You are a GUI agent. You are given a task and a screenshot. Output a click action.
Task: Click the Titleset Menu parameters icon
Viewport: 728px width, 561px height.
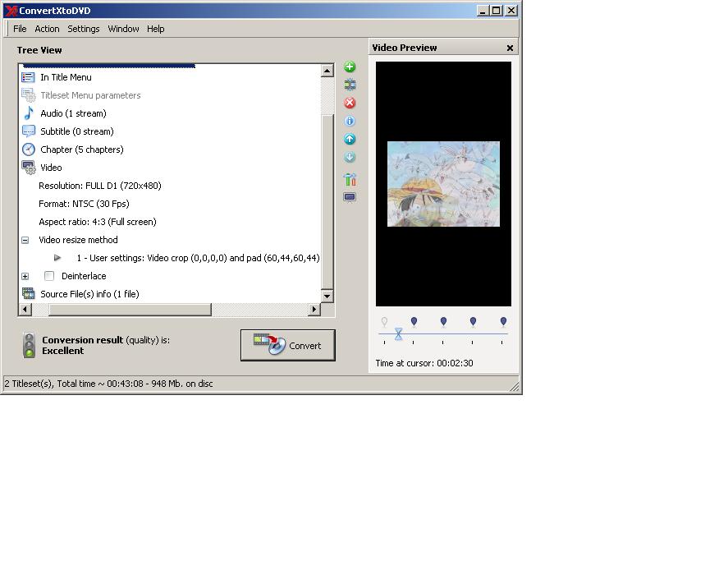coord(29,95)
